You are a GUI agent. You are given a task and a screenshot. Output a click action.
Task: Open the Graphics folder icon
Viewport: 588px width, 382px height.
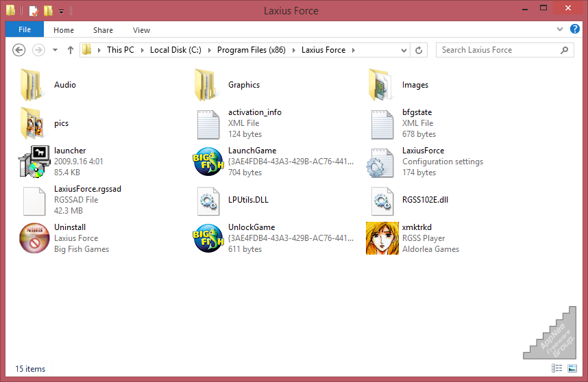click(206, 85)
